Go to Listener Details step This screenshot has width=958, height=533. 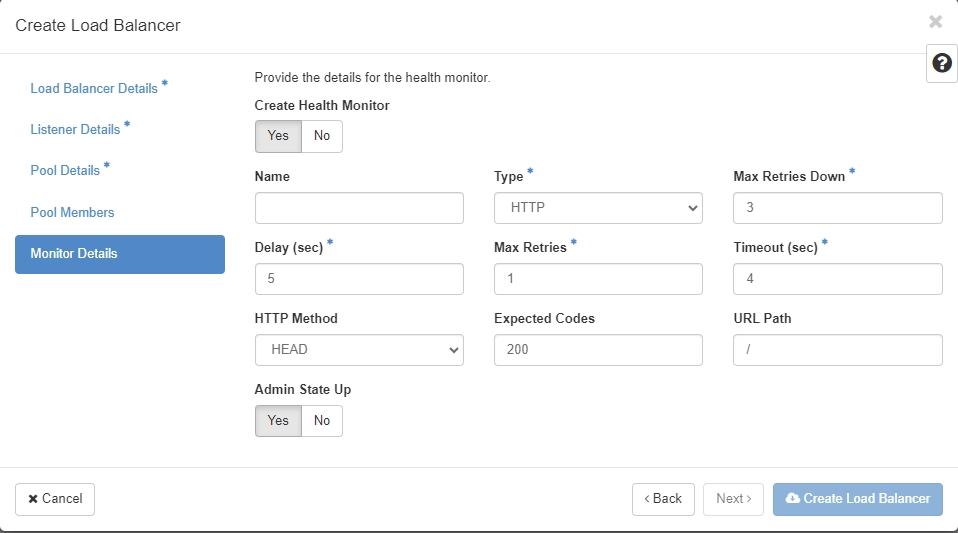(75, 130)
